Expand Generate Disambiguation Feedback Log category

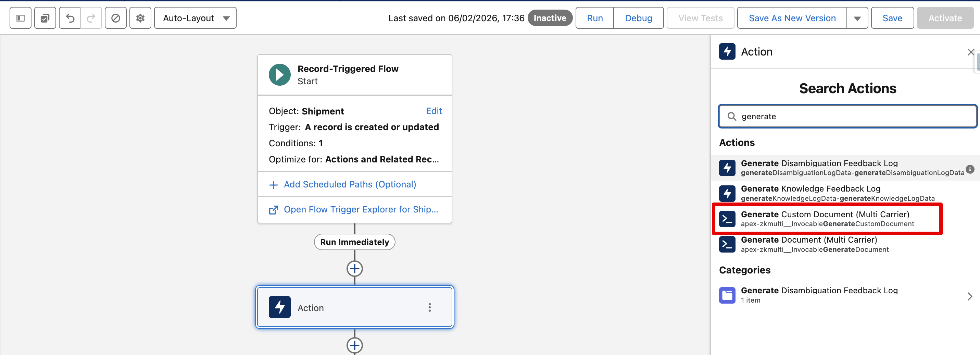coord(970,296)
